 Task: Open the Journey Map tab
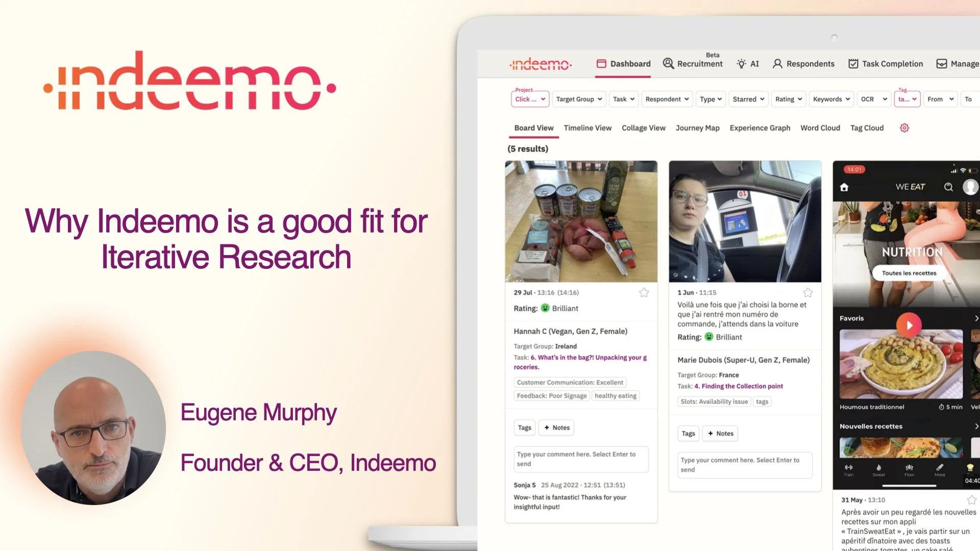coord(697,128)
